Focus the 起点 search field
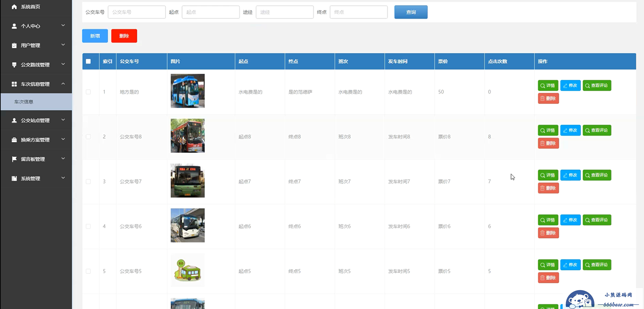 tap(211, 12)
